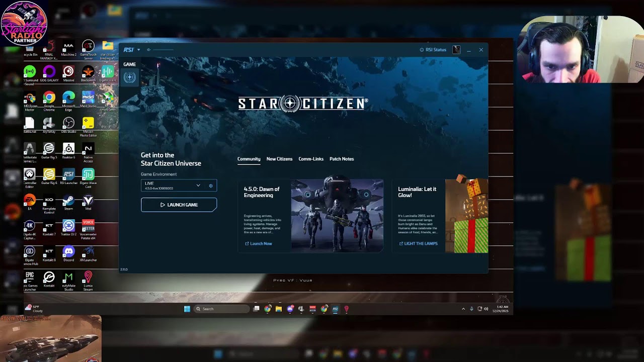Open game environment settings gear

point(211,186)
